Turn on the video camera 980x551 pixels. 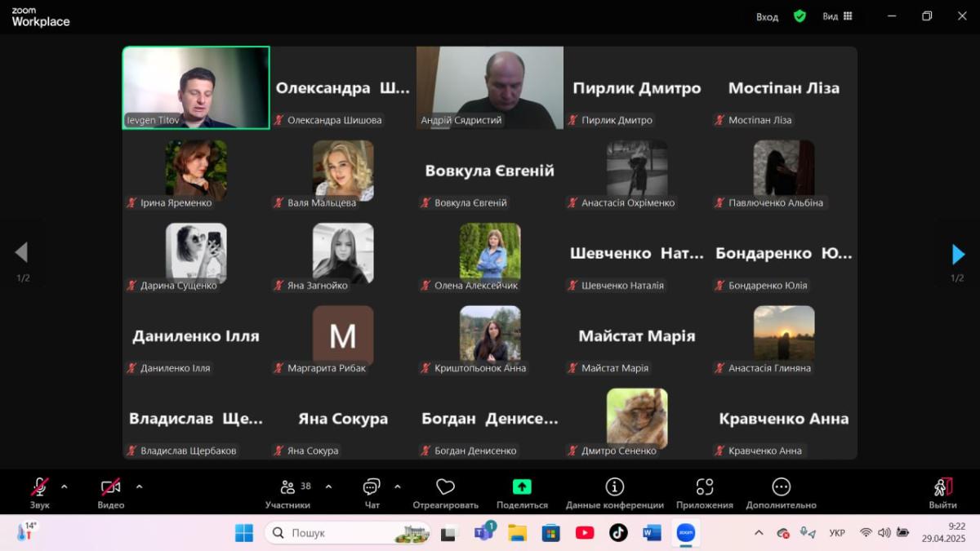(111, 487)
